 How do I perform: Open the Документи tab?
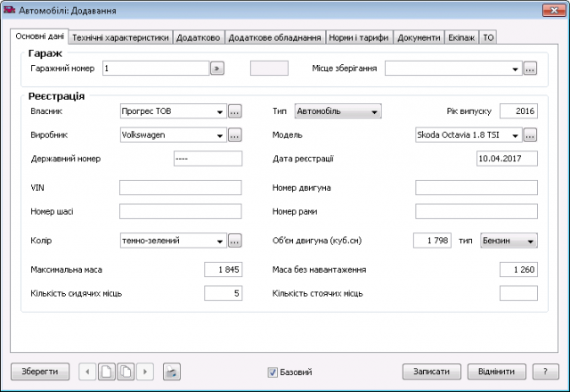[x=418, y=38]
